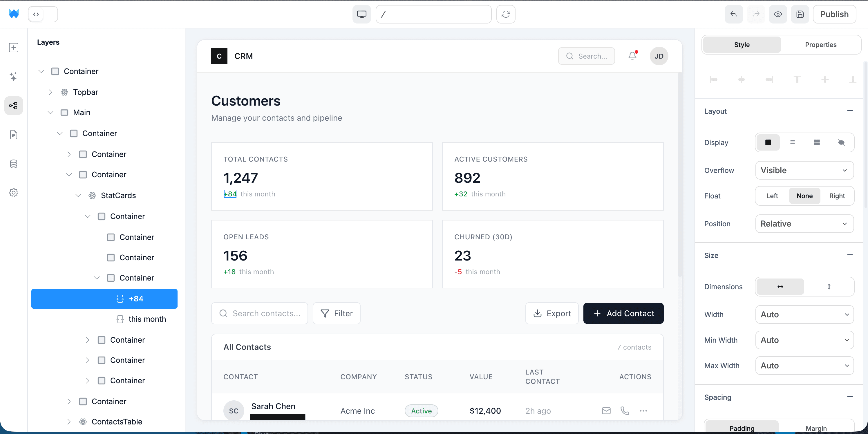Open preview mode with the eye icon
Image resolution: width=868 pixels, height=434 pixels.
(778, 14)
